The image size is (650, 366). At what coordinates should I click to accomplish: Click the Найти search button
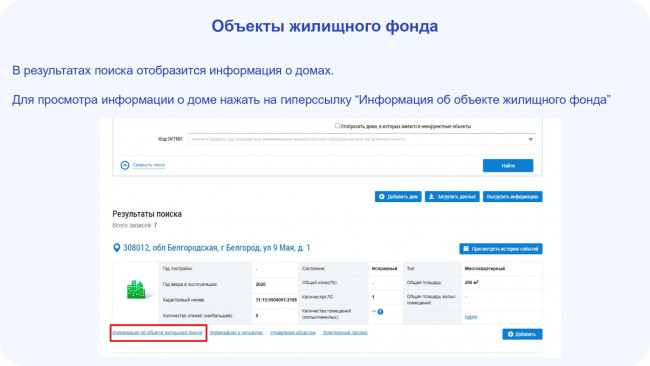(x=508, y=165)
